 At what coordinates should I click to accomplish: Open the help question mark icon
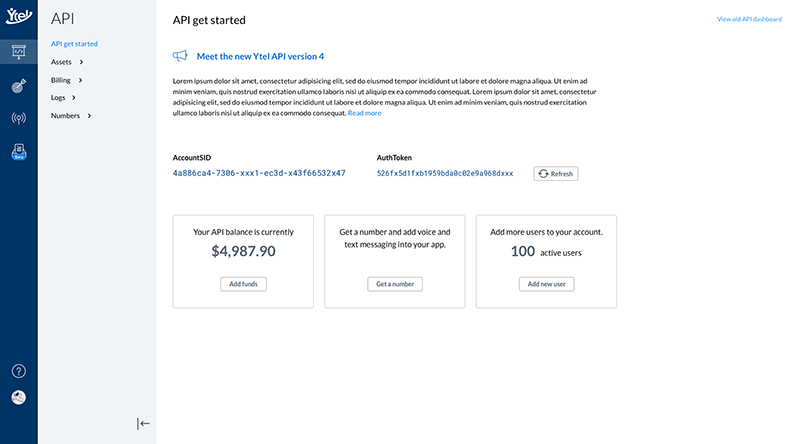[x=18, y=371]
